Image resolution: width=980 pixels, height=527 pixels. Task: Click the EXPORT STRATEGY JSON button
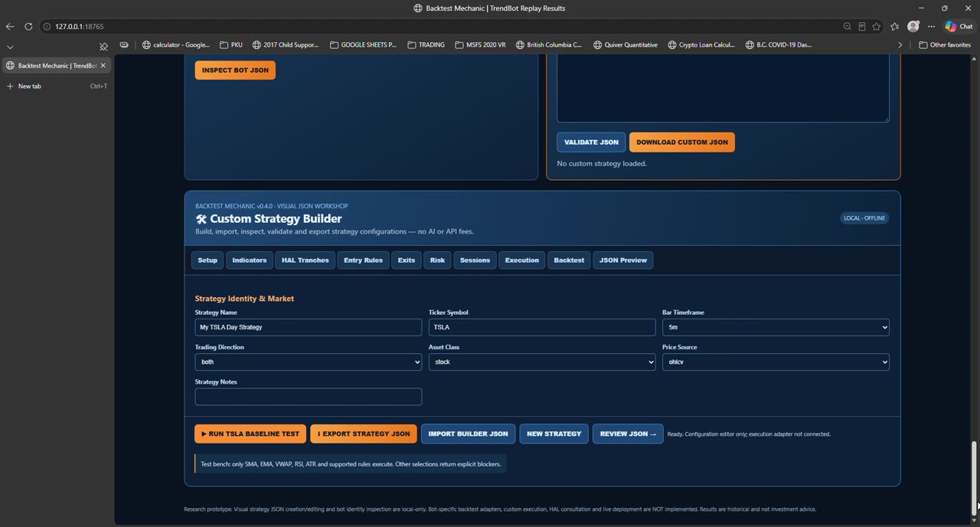pyautogui.click(x=364, y=434)
